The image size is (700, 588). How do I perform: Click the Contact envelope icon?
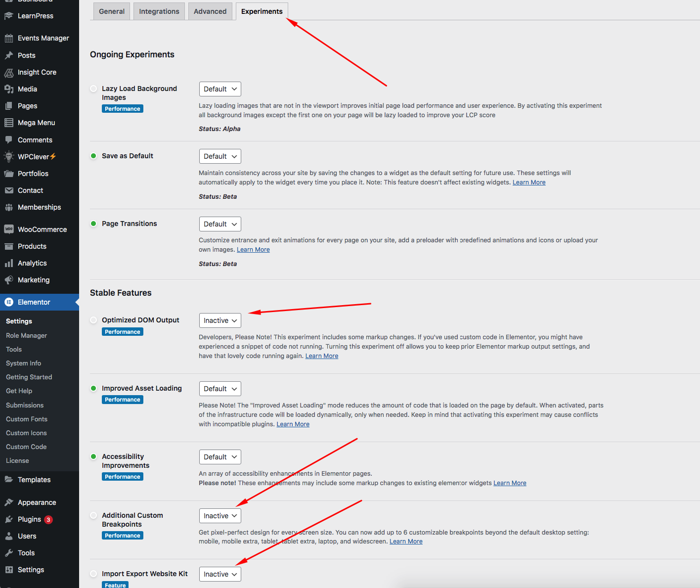click(9, 190)
